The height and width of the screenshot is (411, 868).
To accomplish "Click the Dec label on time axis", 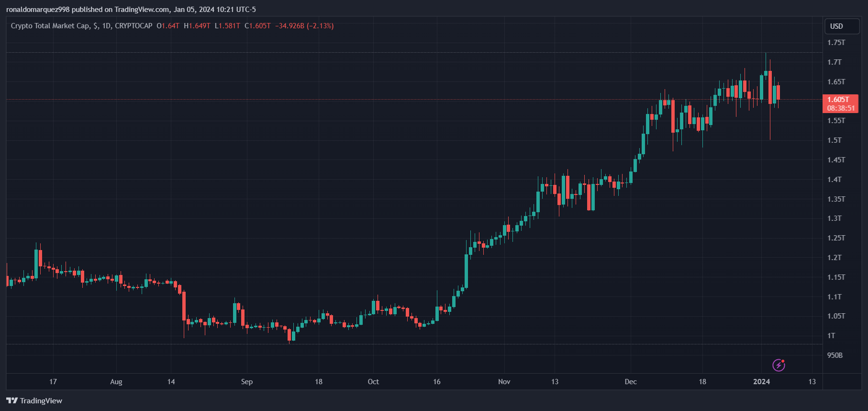I will [631, 382].
